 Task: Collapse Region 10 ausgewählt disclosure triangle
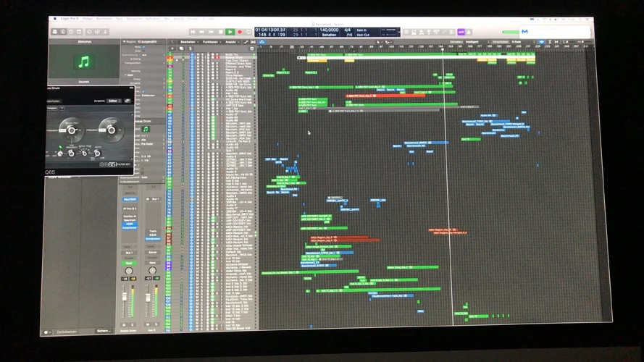click(124, 41)
